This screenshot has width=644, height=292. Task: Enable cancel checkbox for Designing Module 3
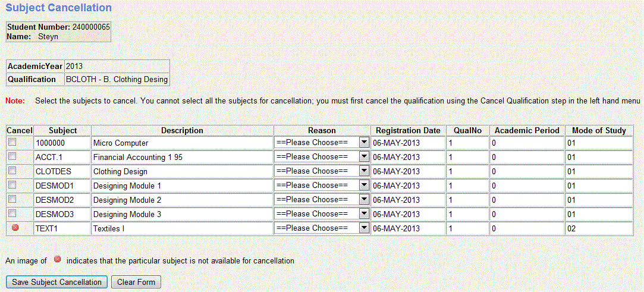pos(12,213)
